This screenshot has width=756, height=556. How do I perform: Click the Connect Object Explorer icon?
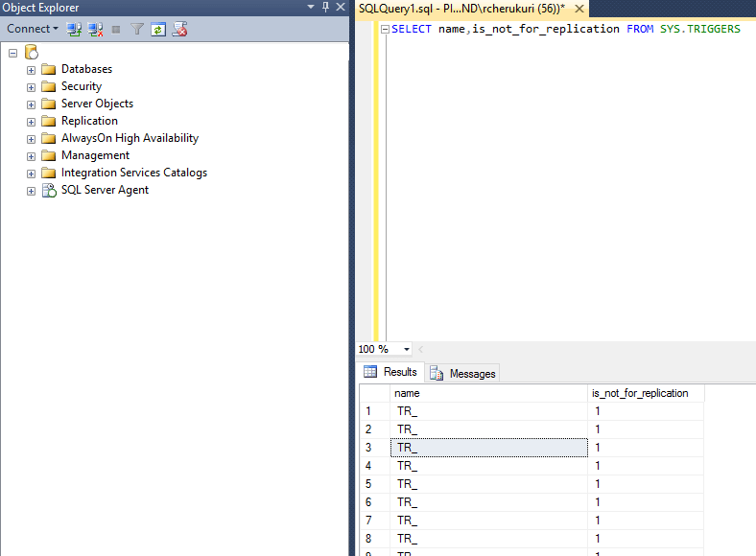[x=74, y=30]
